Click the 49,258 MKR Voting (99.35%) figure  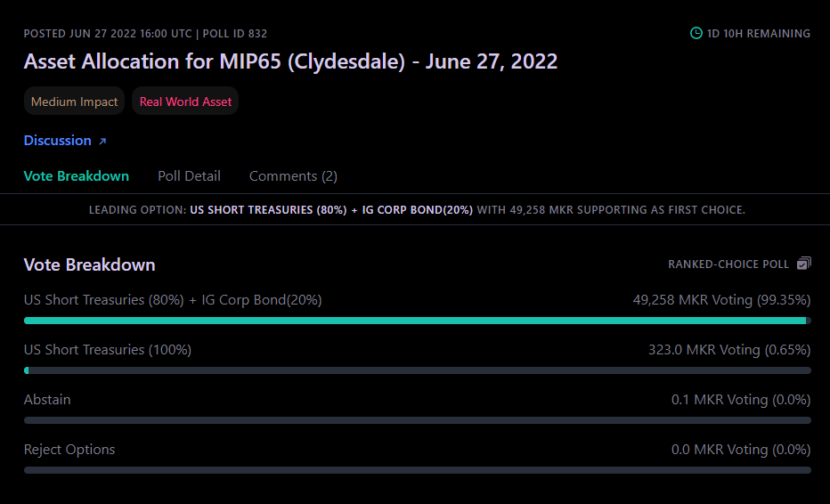point(721,300)
